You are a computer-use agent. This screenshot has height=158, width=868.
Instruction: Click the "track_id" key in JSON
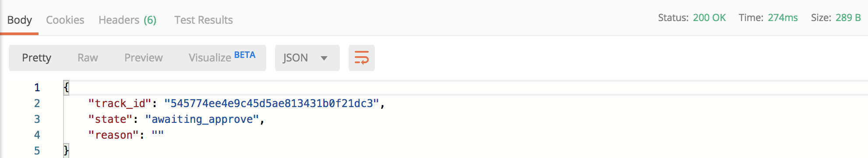click(x=120, y=103)
